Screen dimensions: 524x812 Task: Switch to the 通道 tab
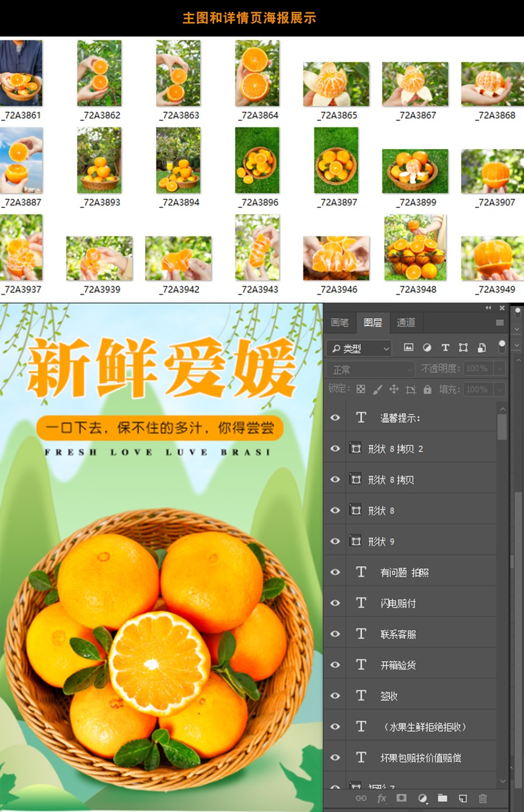pos(406,322)
